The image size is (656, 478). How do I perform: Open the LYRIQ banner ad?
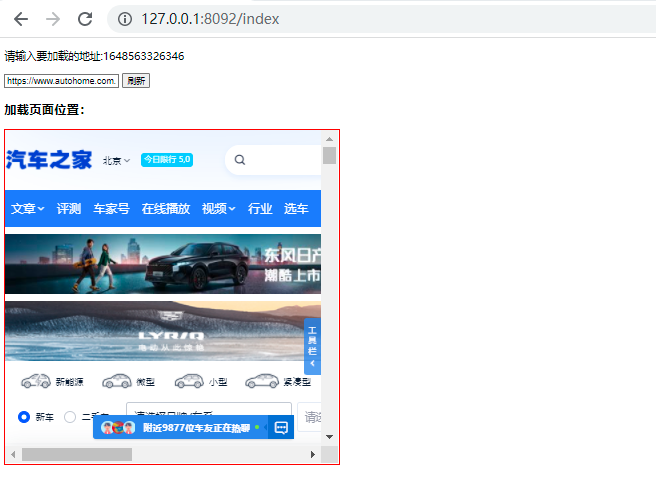(163, 331)
